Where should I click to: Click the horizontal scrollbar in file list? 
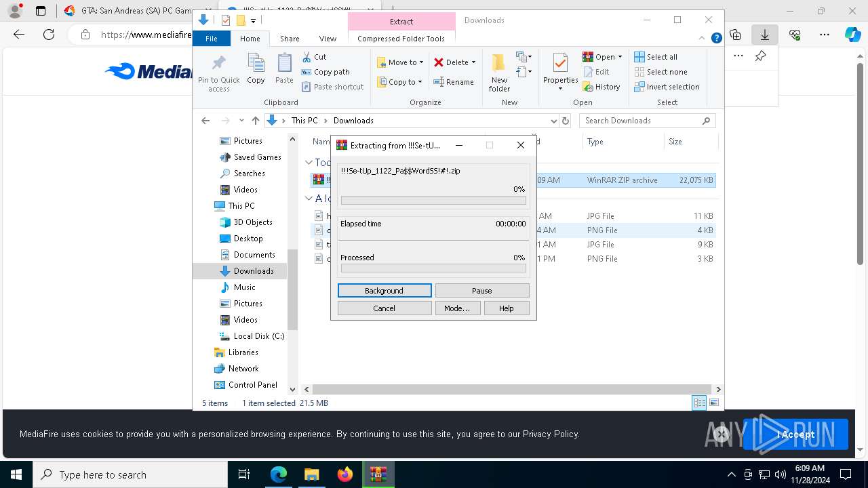(511, 389)
